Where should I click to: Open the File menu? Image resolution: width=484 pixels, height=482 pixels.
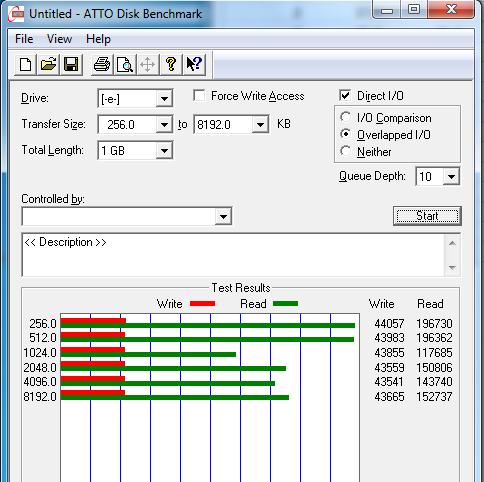[x=24, y=39]
